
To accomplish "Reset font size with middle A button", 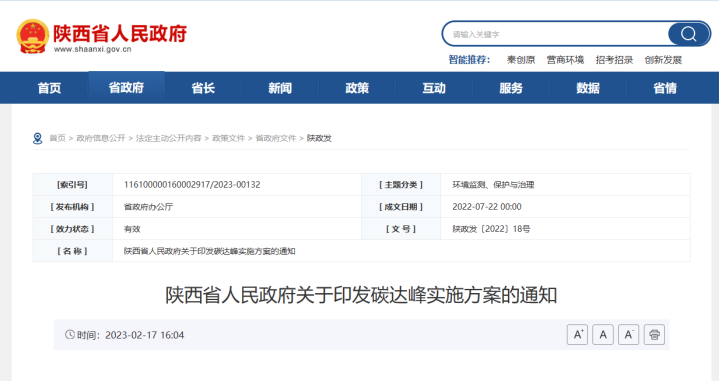I will click(x=603, y=335).
